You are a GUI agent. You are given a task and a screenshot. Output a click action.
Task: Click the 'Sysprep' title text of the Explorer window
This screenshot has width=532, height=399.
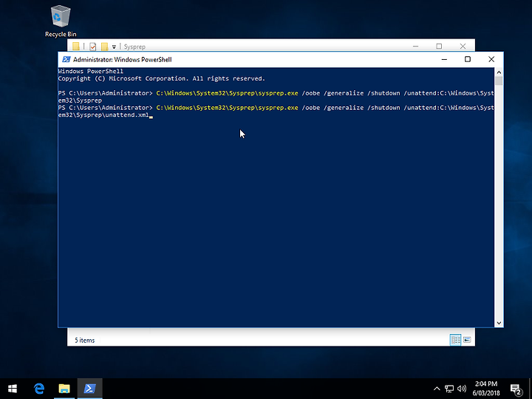coord(134,47)
